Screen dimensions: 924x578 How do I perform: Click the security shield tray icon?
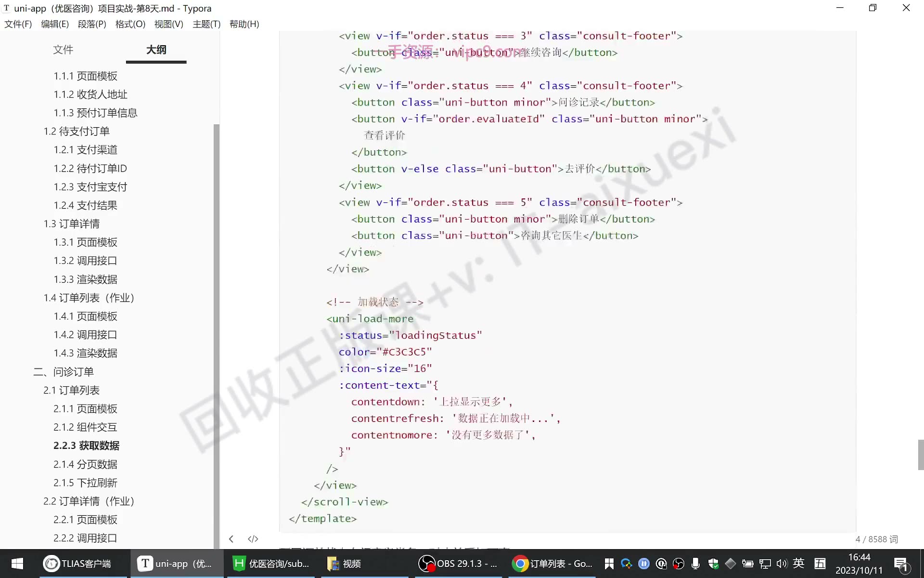(x=713, y=564)
